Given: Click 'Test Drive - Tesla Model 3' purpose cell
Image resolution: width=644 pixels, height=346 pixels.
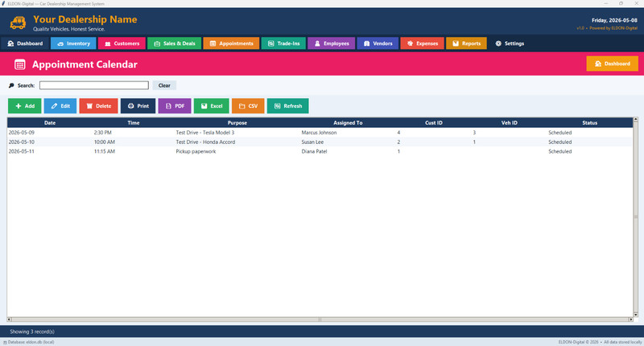Looking at the screenshot, I should pos(205,133).
